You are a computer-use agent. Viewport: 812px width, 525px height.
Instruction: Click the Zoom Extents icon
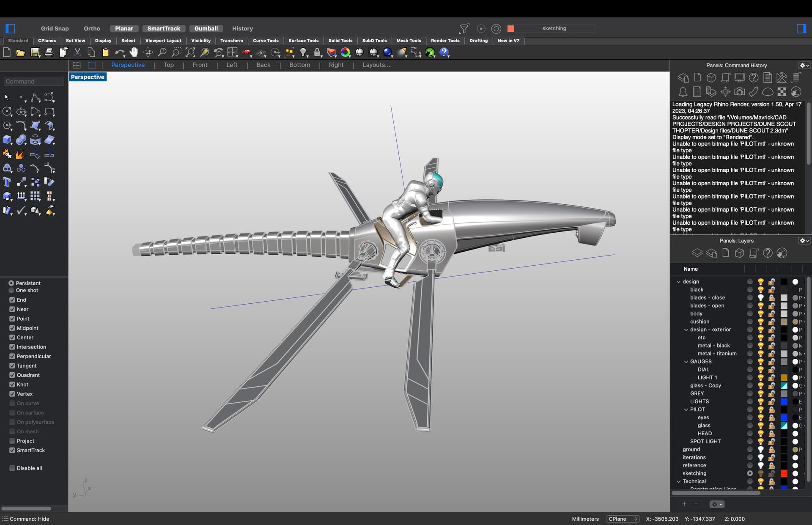click(x=190, y=52)
